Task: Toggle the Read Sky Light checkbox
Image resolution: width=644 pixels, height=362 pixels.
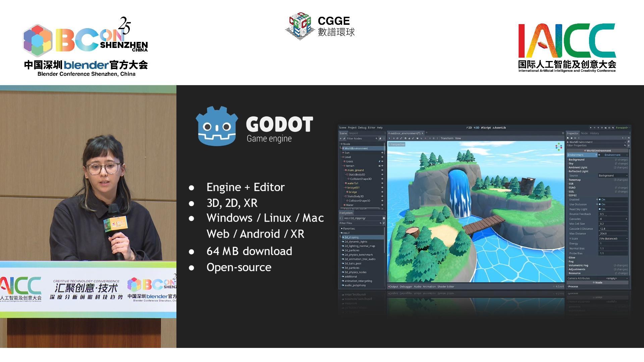Action: coord(600,209)
